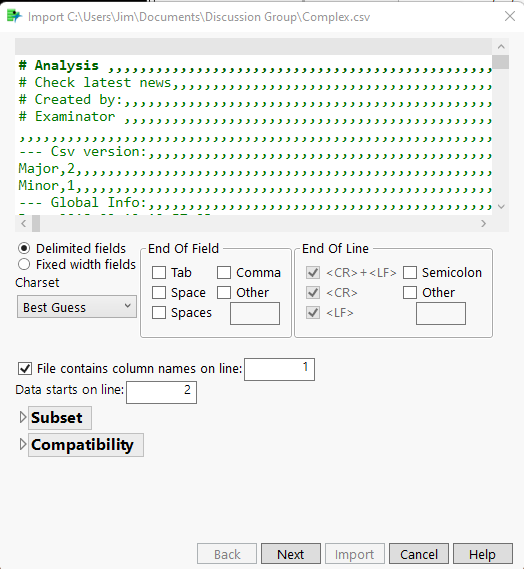Enable the Comma end-of-field checkbox
Image resolution: width=524 pixels, height=569 pixels.
click(224, 273)
